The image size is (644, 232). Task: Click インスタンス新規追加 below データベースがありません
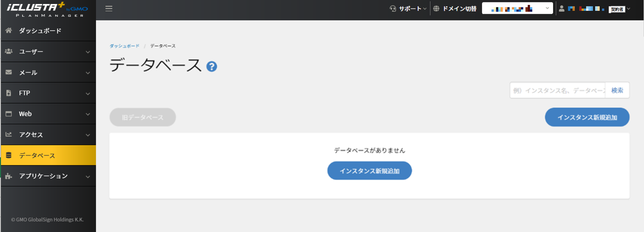click(x=370, y=171)
